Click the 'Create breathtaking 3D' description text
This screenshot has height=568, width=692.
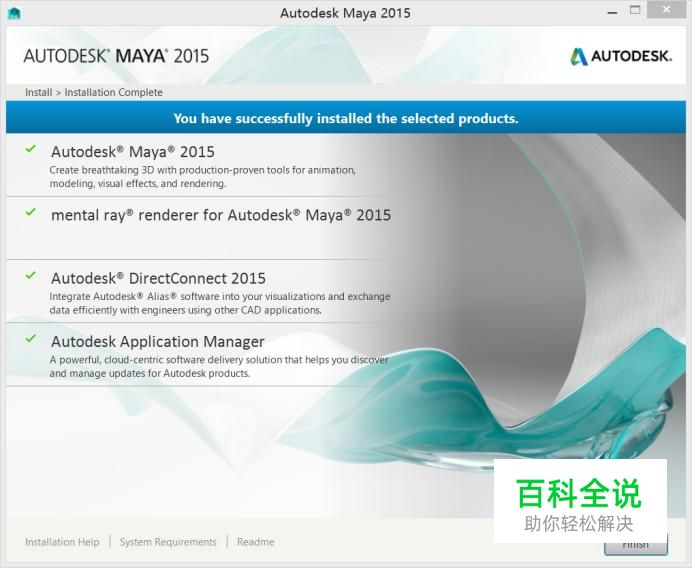click(203, 177)
